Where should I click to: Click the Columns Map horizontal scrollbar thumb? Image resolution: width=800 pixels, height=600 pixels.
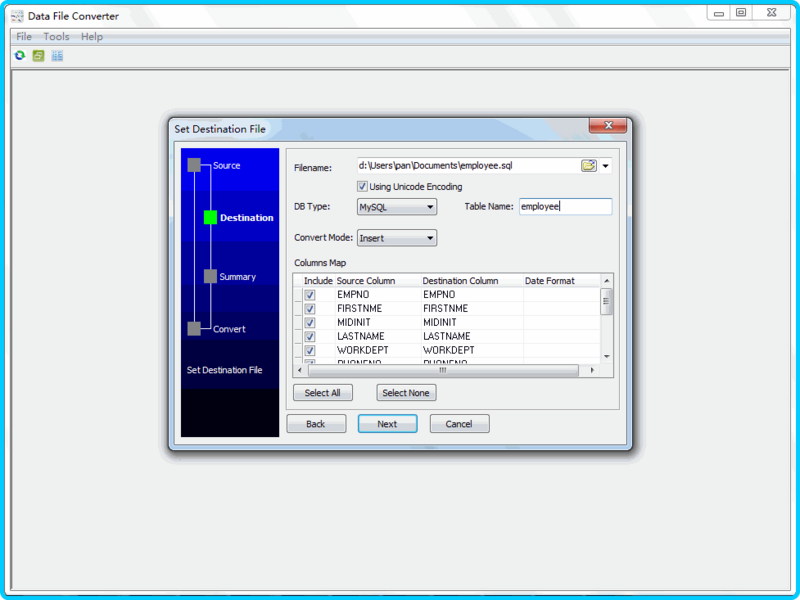(443, 370)
